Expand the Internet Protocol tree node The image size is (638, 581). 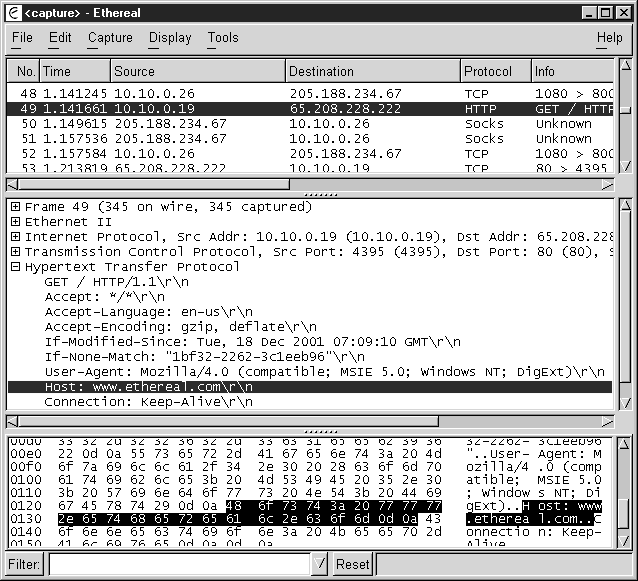(x=15, y=237)
